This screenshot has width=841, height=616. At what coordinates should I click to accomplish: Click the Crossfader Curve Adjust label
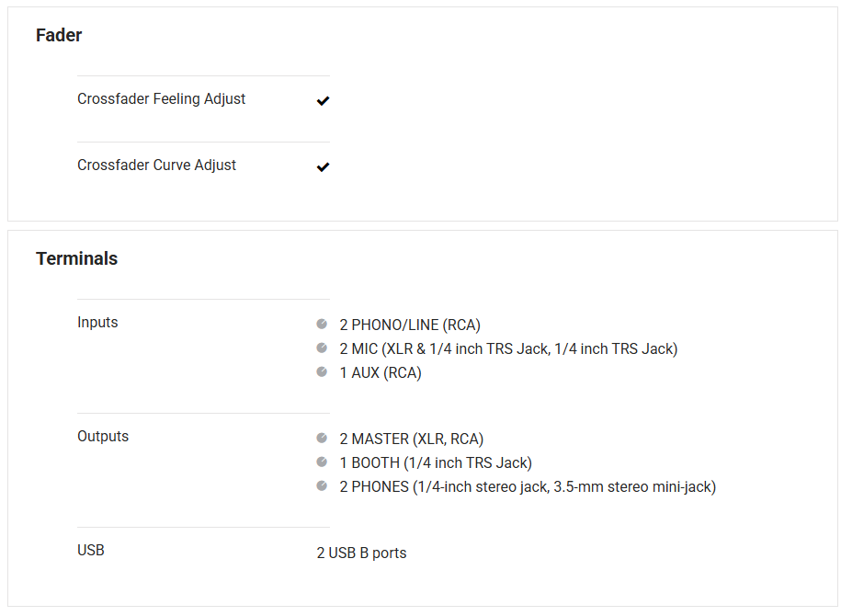156,165
